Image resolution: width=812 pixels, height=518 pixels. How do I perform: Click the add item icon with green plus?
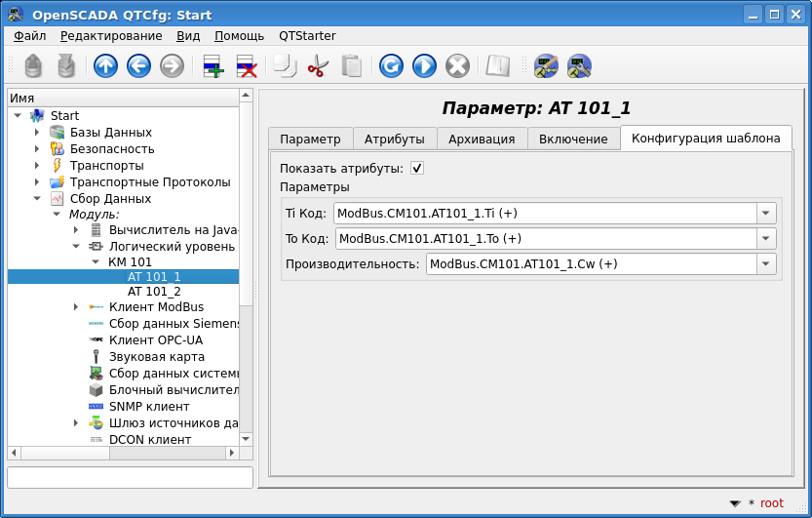[213, 66]
